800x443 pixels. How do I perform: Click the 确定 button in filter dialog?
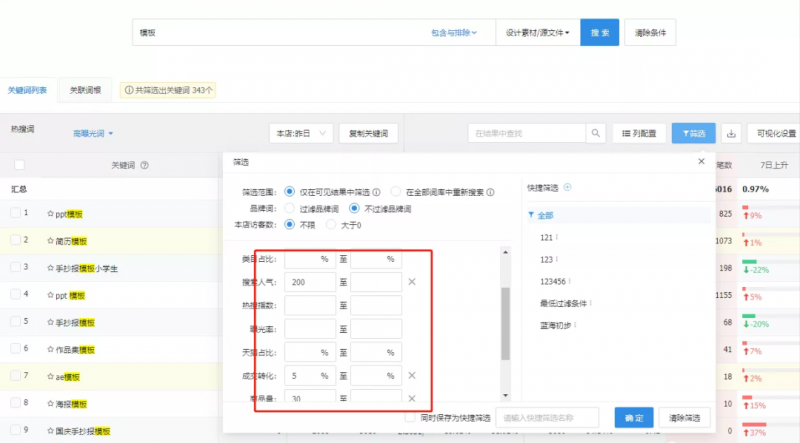pos(629,417)
